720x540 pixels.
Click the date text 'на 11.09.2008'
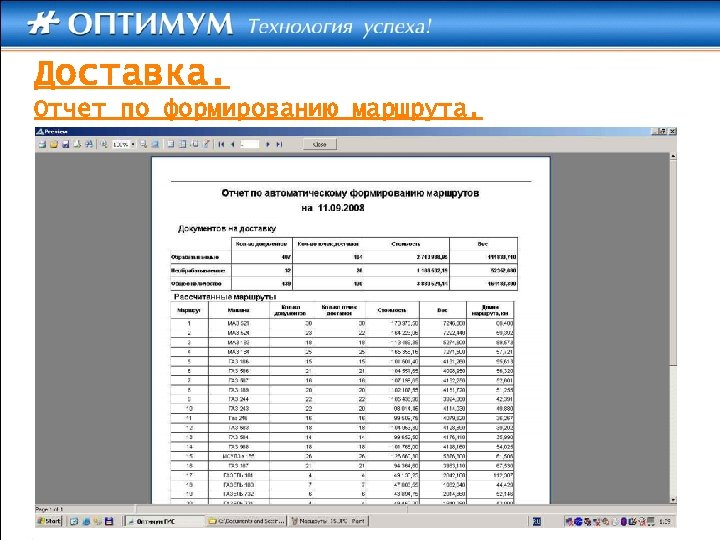coord(333,208)
